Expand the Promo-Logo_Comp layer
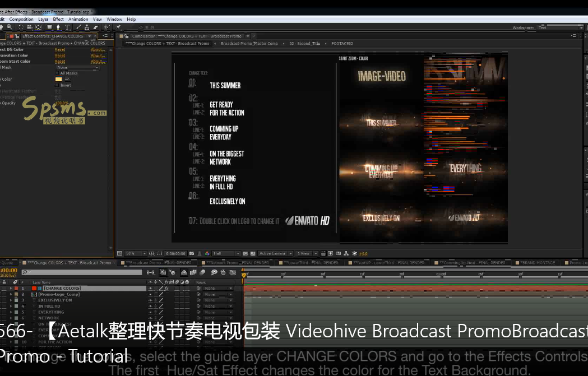588x376 pixels. pos(11,295)
